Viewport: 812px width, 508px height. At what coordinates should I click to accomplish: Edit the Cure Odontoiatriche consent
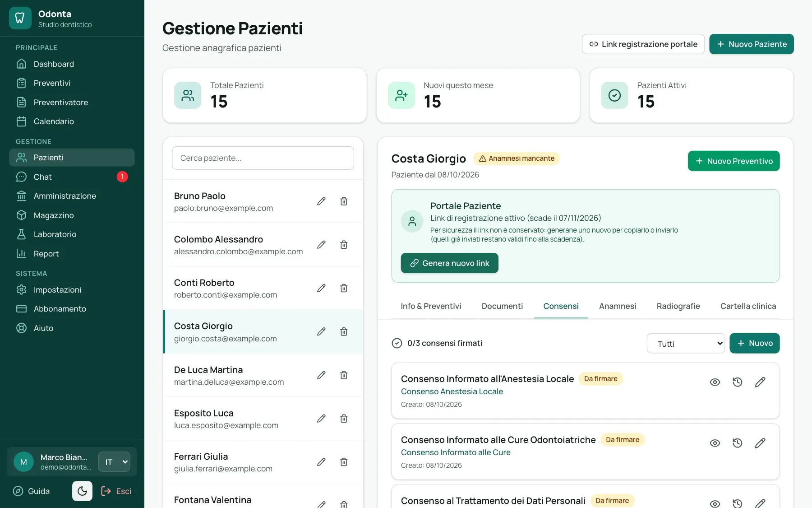760,443
